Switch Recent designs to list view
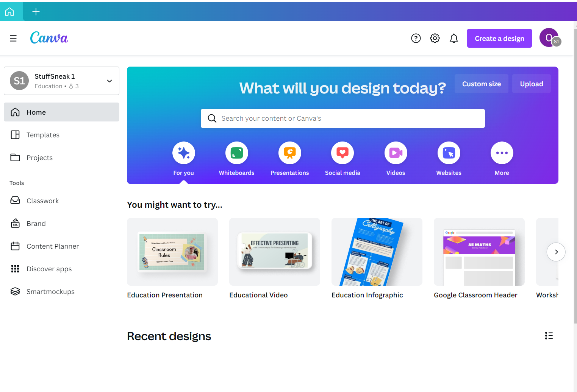 click(549, 336)
